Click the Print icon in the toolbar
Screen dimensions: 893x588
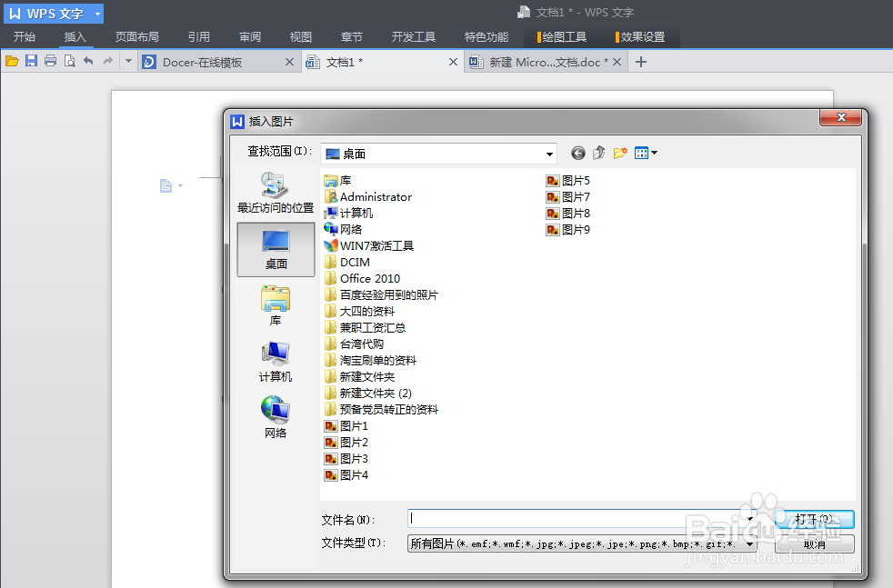coord(50,61)
